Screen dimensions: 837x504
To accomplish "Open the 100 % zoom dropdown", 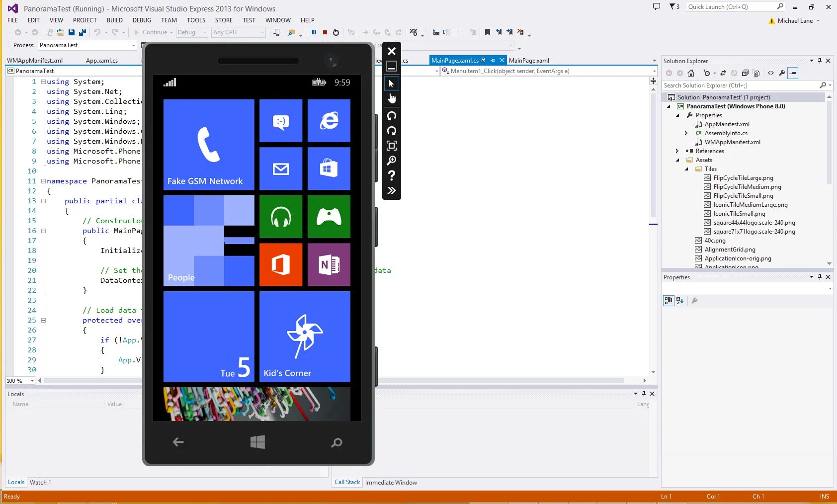I will click(20, 381).
